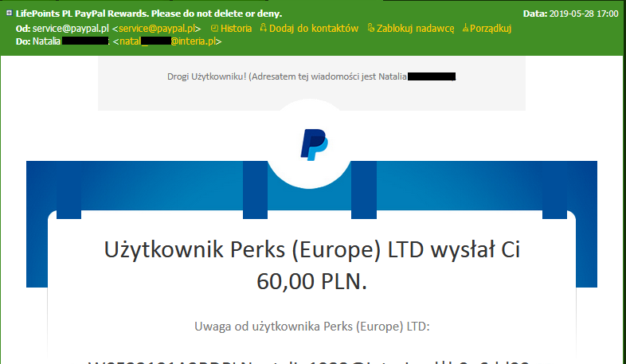Screen dimensions: 626x364
Task: Click the Uwaga od użytkownika Perks line
Action: pyautogui.click(x=311, y=327)
